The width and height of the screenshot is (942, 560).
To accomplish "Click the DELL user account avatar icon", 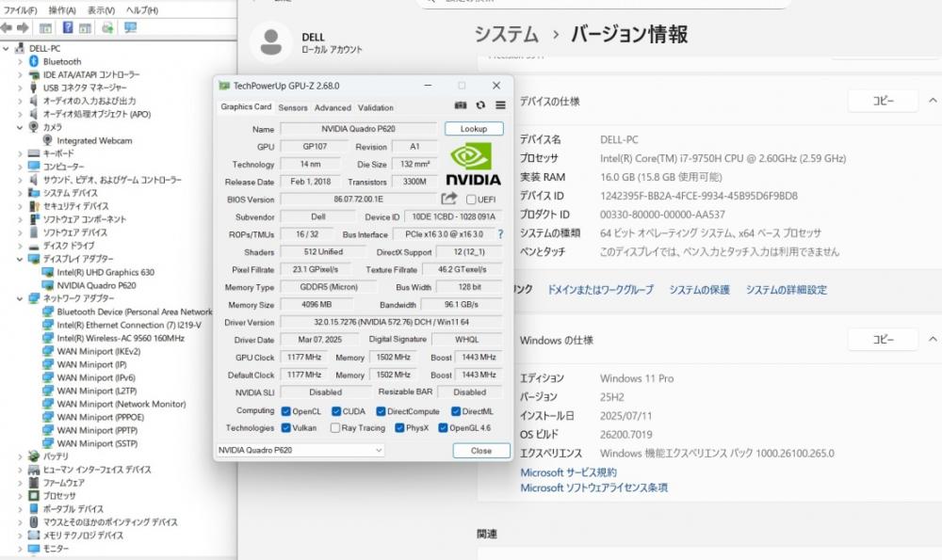I will coord(271,42).
